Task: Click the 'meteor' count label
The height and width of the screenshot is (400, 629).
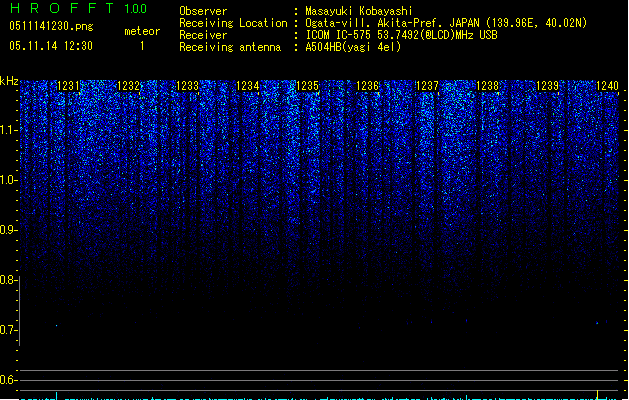Action: 142,31
